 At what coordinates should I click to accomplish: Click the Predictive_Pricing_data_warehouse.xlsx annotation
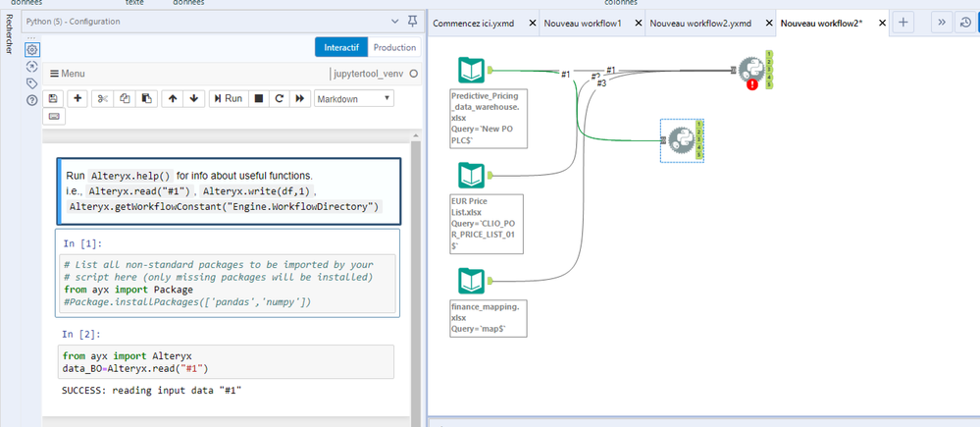(x=489, y=118)
